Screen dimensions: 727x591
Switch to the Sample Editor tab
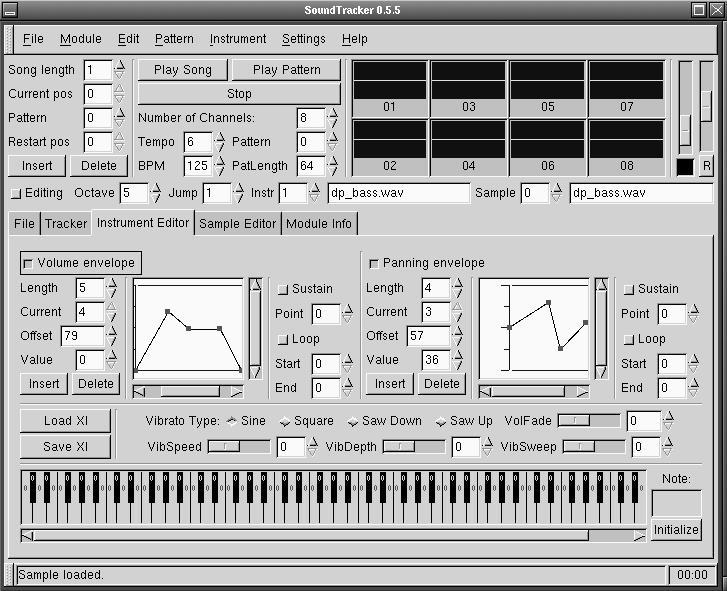pyautogui.click(x=238, y=223)
